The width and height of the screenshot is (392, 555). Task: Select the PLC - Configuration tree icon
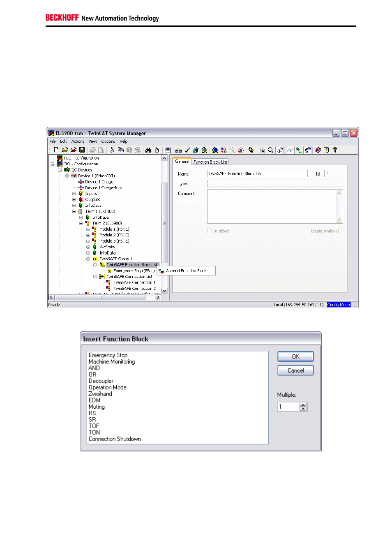click(x=60, y=158)
